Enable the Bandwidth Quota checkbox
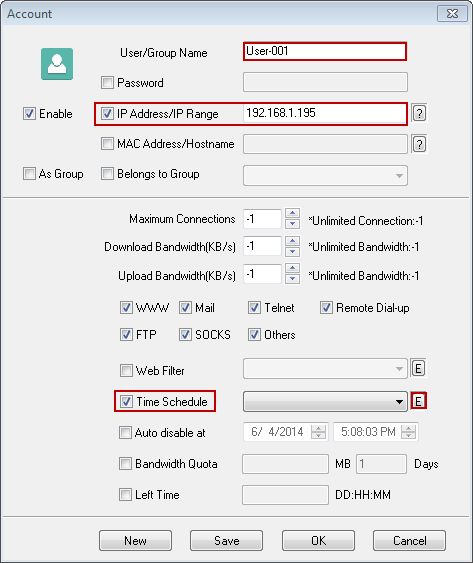 (x=125, y=463)
